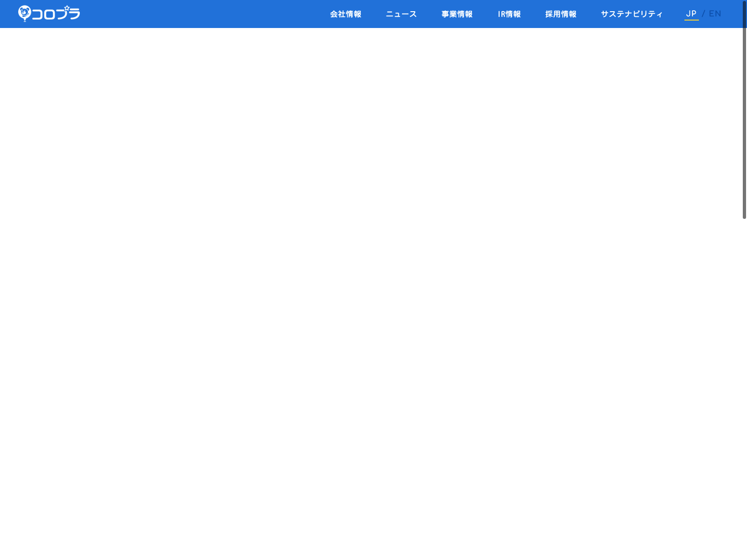The width and height of the screenshot is (747, 560).
Task: Select the JP language option
Action: (x=691, y=14)
